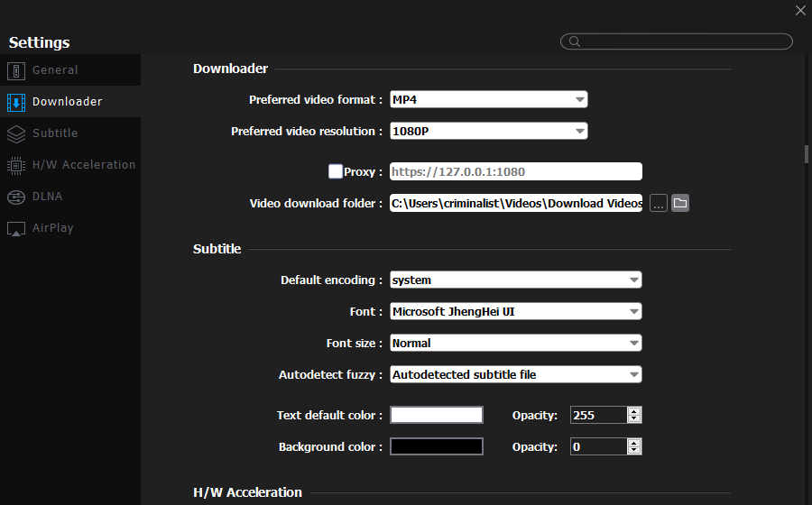This screenshot has height=505, width=812.
Task: Click the Proxy address input field
Action: click(x=516, y=171)
